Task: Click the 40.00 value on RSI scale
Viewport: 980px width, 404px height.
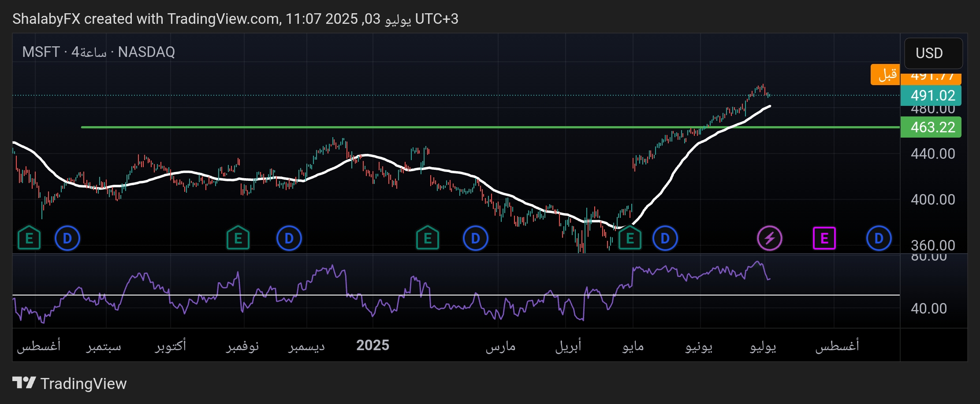Action: tap(929, 308)
